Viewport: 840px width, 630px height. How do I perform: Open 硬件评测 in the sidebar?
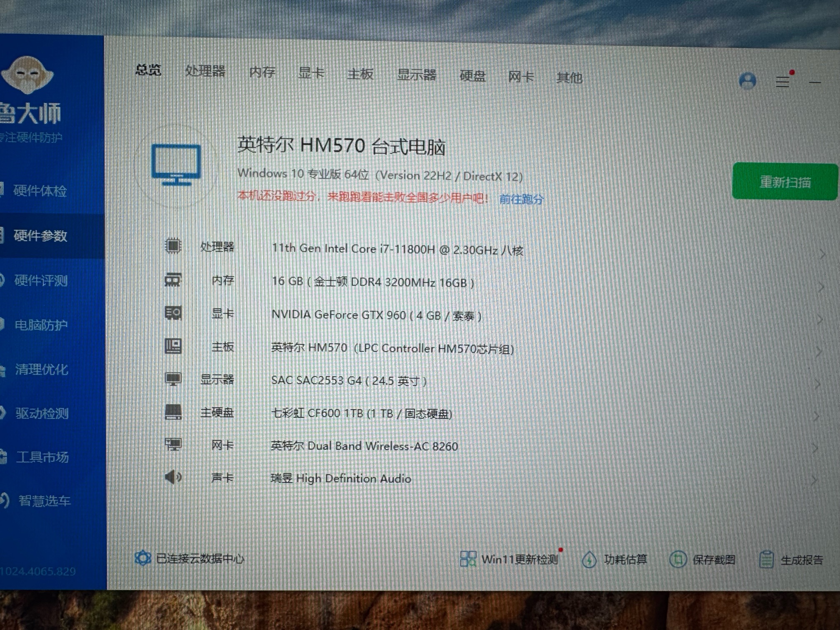coord(41,280)
